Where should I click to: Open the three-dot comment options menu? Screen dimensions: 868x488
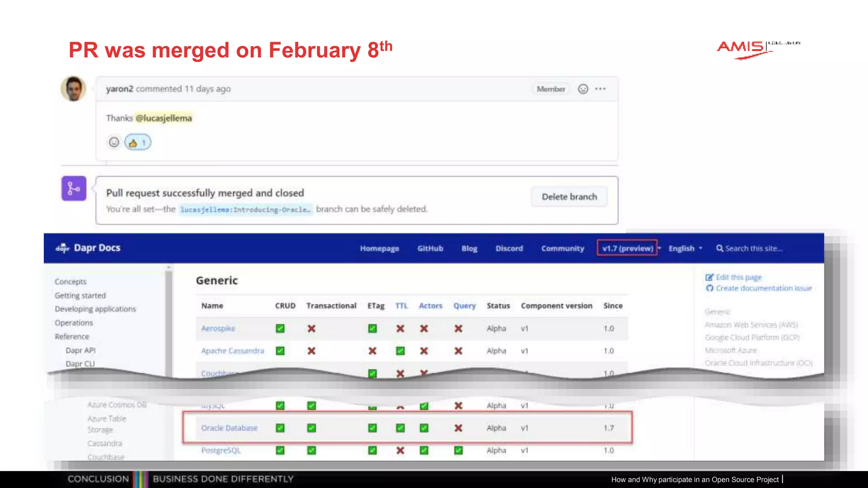600,89
